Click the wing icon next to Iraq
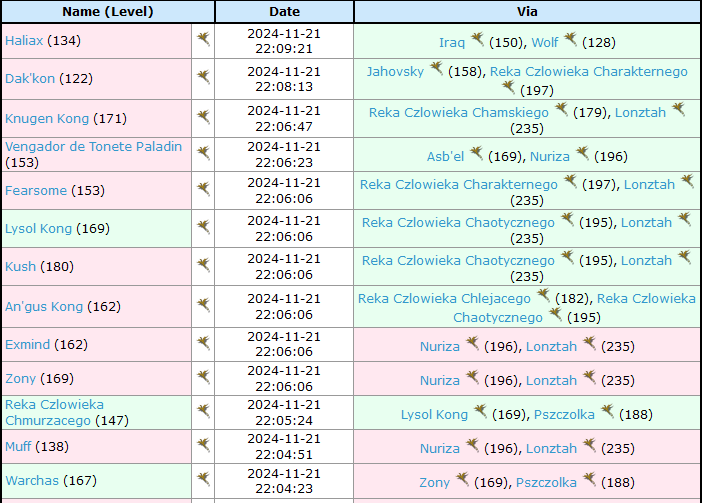Image resolution: width=703 pixels, height=503 pixels. click(x=477, y=40)
